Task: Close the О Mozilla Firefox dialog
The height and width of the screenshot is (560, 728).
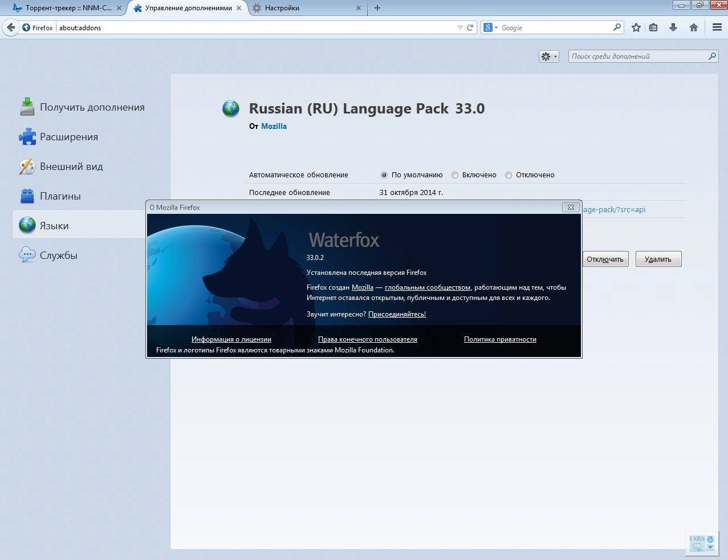Action: 571,207
